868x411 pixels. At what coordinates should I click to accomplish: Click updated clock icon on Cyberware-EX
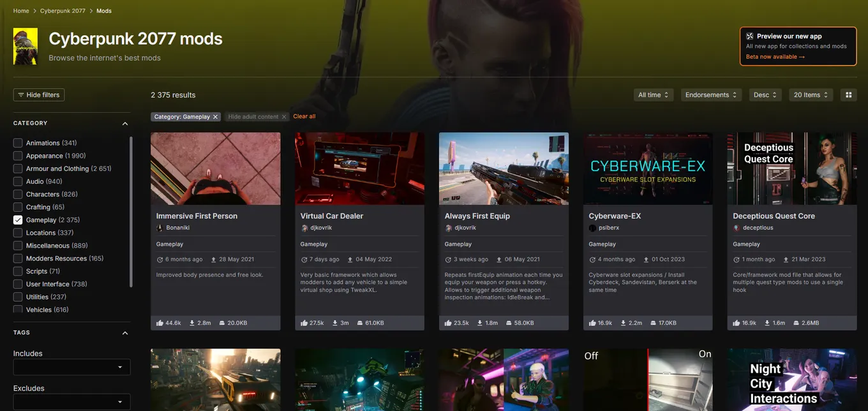click(x=592, y=260)
